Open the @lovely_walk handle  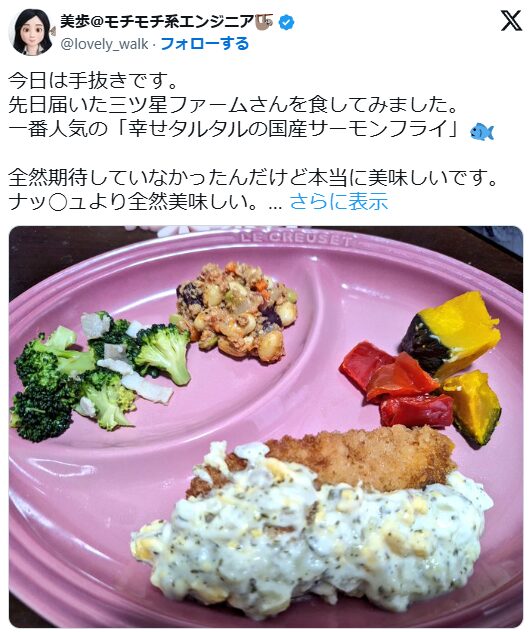(104, 44)
